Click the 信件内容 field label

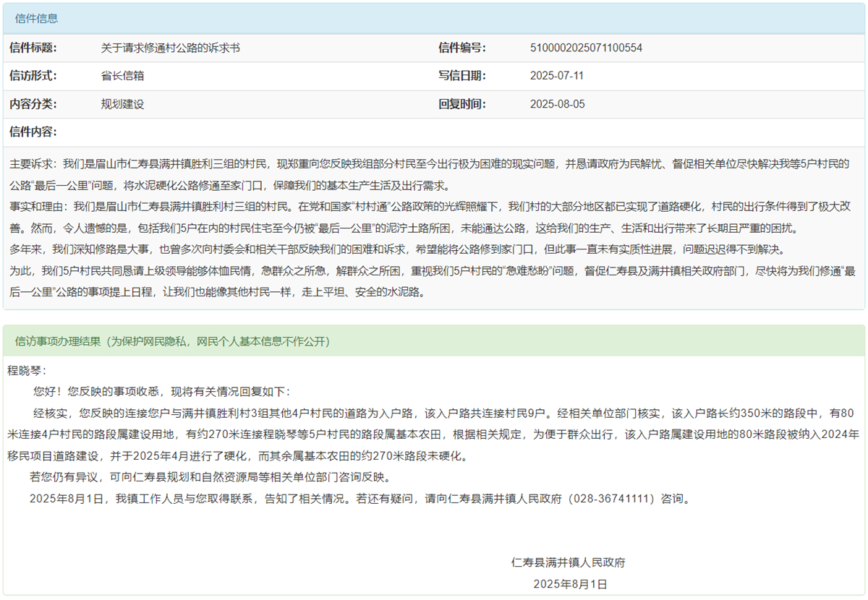[x=33, y=132]
